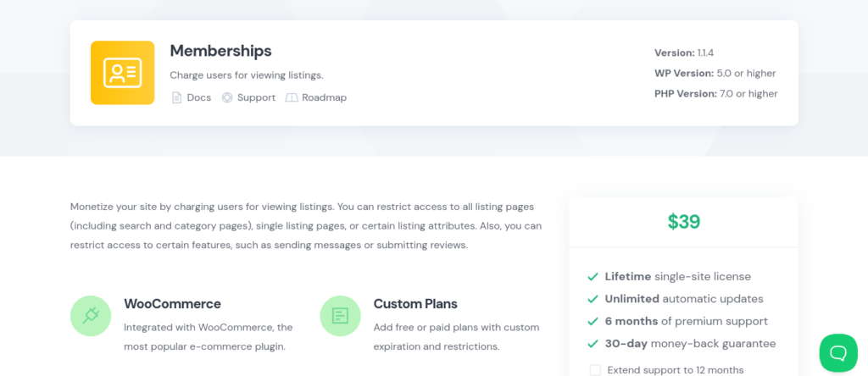Click 'Unlimited automatic updates' text
Image resolution: width=868 pixels, height=376 pixels.
pyautogui.click(x=684, y=299)
